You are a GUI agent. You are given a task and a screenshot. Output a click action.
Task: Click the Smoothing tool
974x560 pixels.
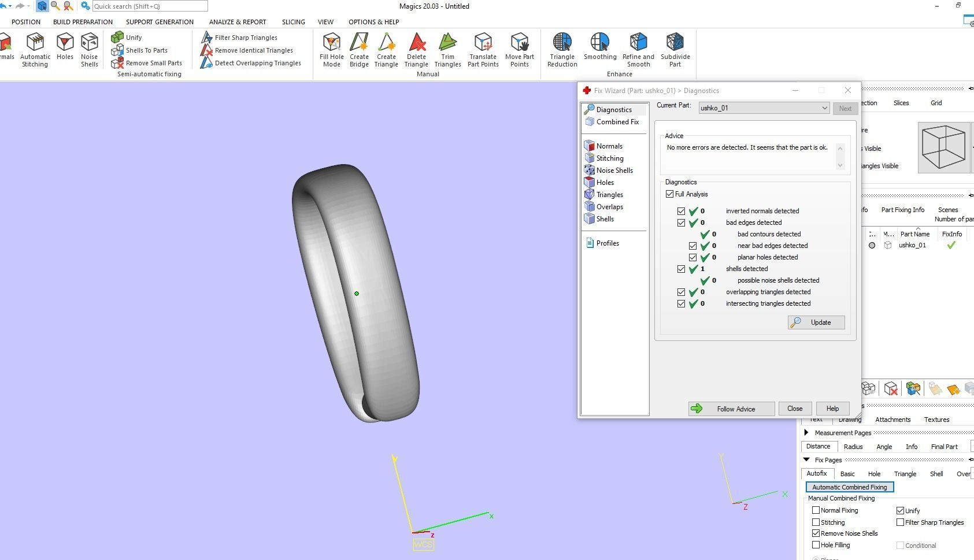[600, 47]
